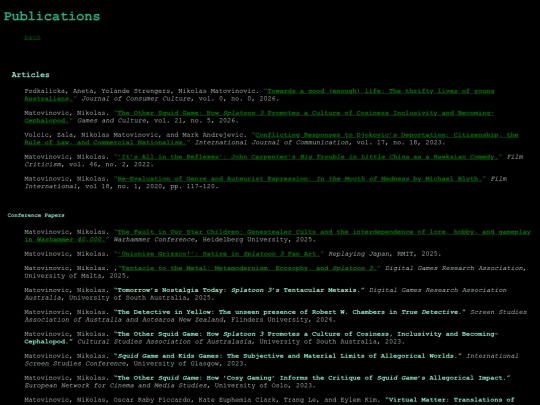540x405 pixels.
Task: Click the 'Conference Papers' section heading
Action: [36, 215]
